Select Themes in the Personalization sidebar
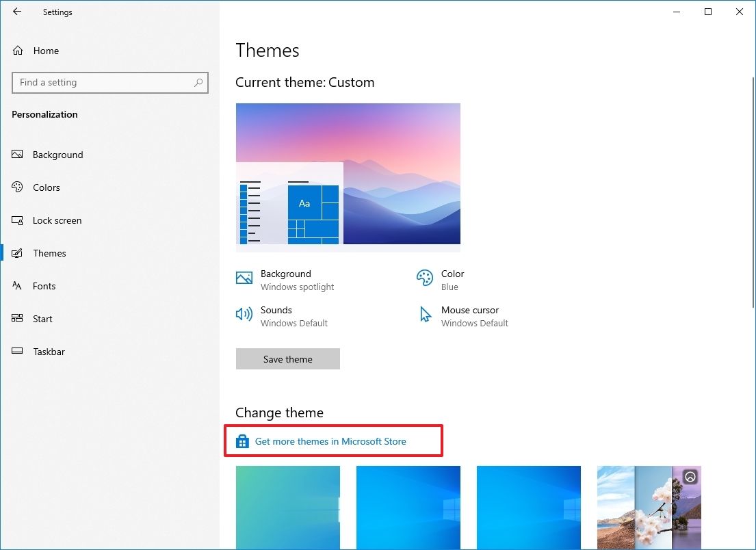 49,252
